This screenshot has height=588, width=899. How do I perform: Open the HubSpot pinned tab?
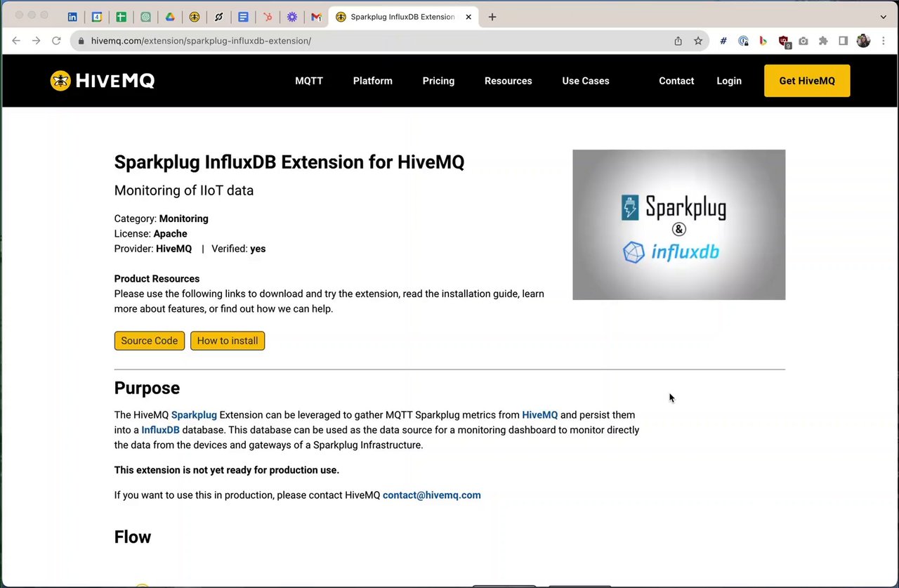pyautogui.click(x=268, y=17)
